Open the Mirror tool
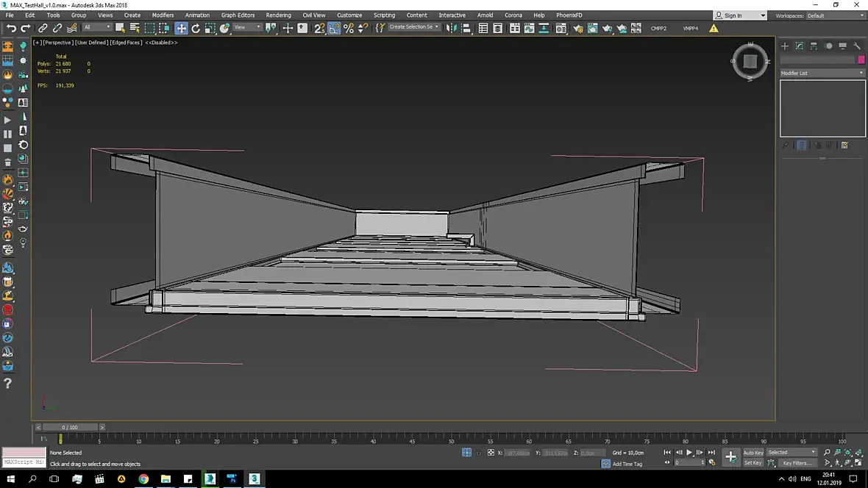868x488 pixels. (x=452, y=28)
